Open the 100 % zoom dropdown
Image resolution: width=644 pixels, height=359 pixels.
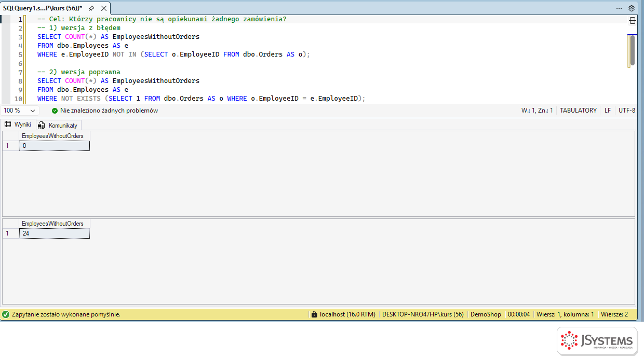(x=20, y=111)
